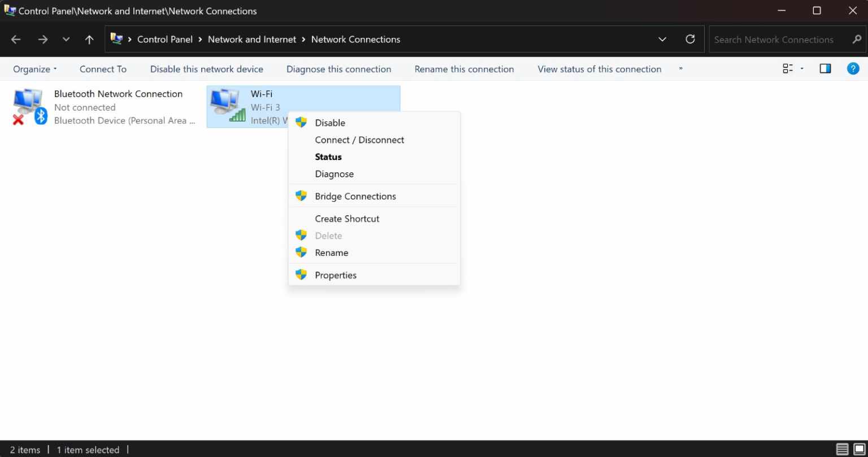
Task: Go forward with the right arrow
Action: click(x=42, y=40)
